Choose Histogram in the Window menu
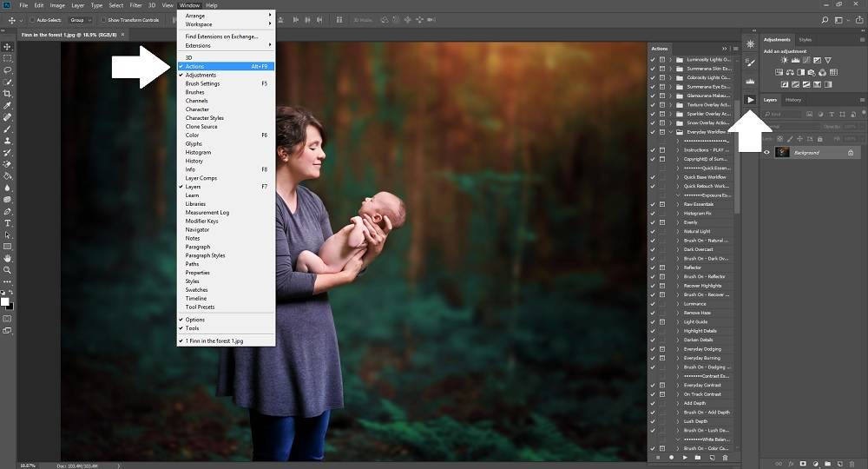Screen dimensions: 868x469 coord(226,152)
